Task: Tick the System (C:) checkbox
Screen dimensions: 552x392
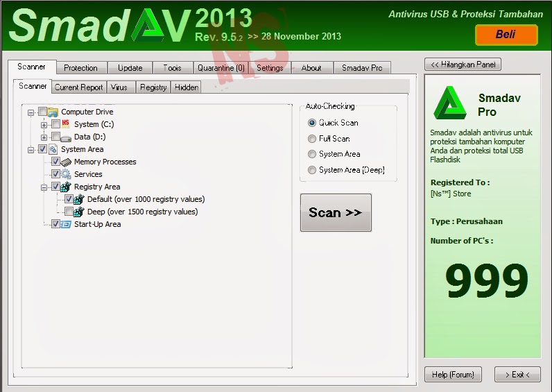Action: (55, 124)
